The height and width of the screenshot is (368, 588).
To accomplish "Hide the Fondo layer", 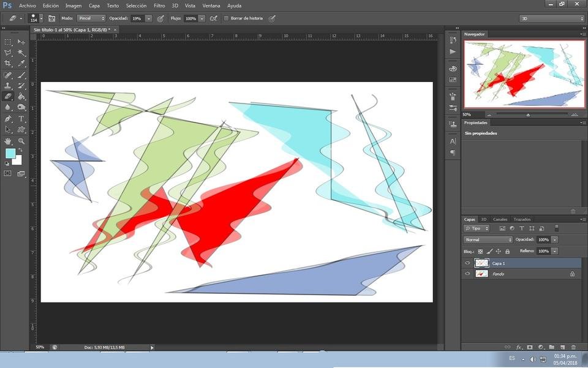I will tap(467, 274).
